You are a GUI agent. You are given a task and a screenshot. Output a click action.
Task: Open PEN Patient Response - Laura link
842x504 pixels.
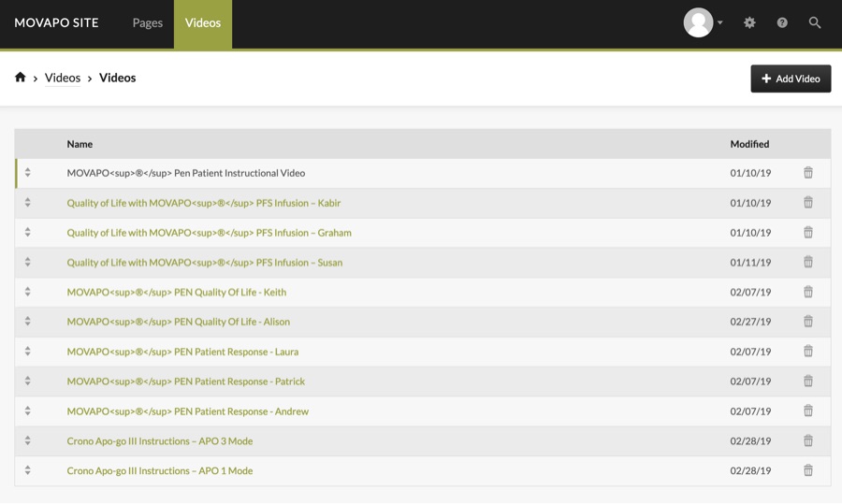(x=182, y=352)
